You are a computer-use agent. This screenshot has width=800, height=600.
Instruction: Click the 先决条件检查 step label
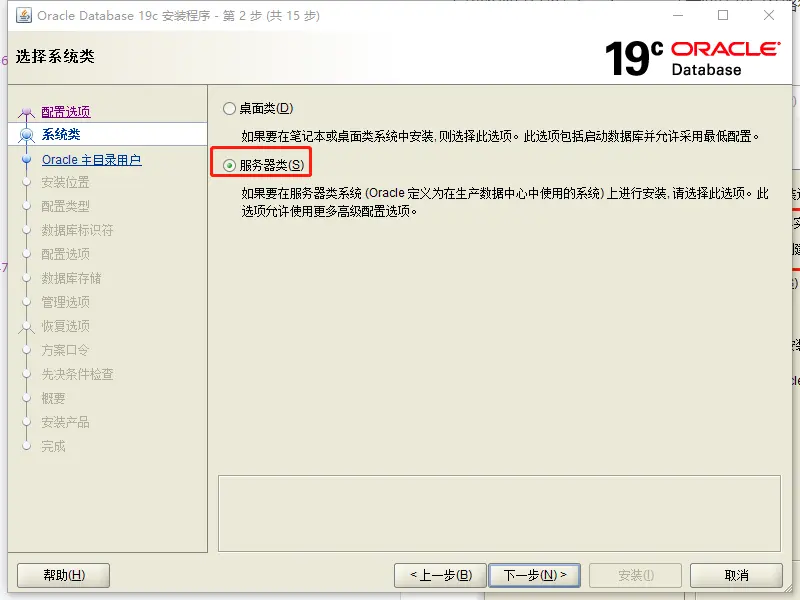tap(77, 374)
